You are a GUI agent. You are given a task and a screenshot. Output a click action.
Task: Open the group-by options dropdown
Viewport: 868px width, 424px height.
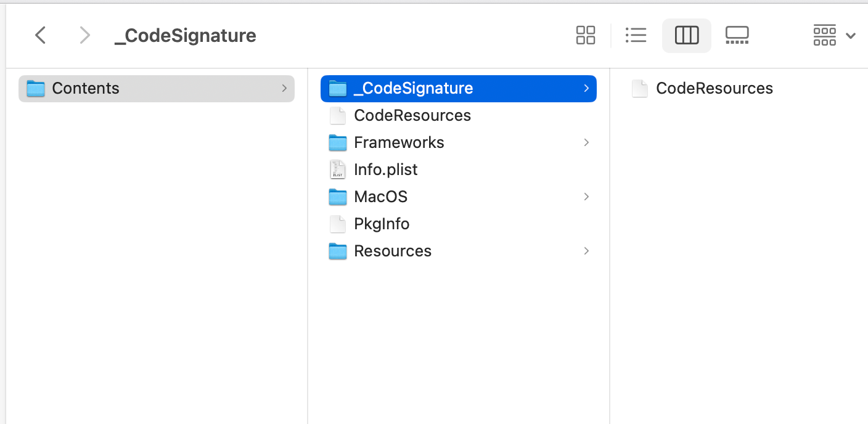[x=834, y=35]
